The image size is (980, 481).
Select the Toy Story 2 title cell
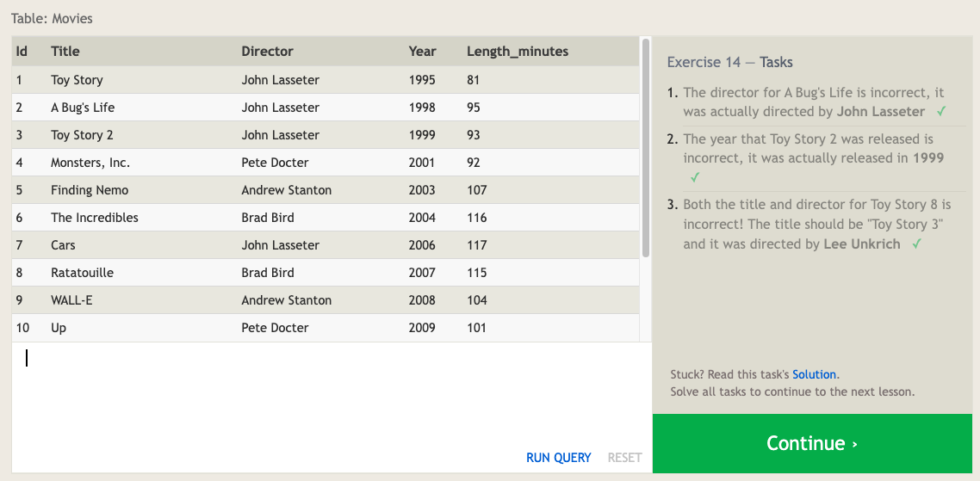tap(82, 135)
